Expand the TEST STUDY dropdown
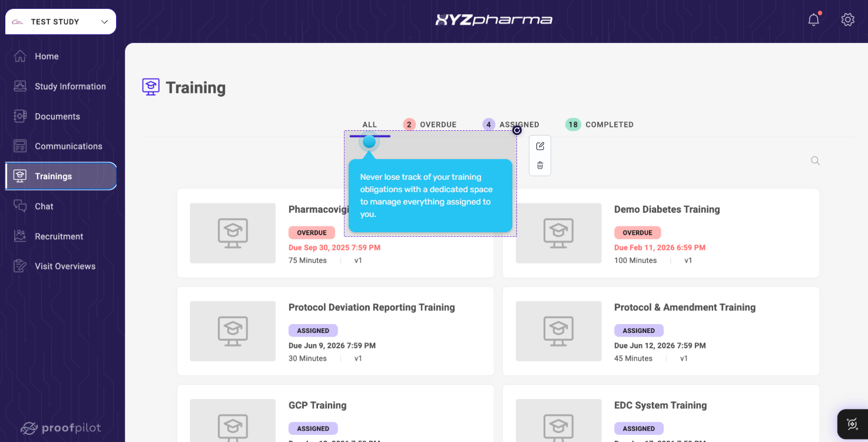Viewport: 868px width, 442px height. coord(61,22)
